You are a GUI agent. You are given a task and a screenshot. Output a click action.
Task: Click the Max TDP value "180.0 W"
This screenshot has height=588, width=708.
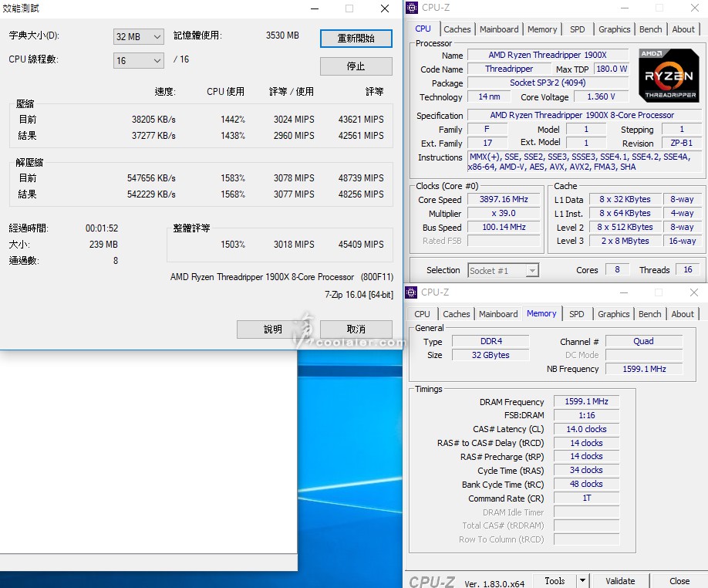(612, 69)
